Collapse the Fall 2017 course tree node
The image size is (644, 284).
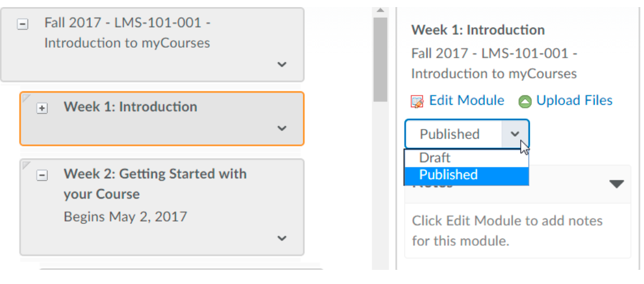point(22,26)
